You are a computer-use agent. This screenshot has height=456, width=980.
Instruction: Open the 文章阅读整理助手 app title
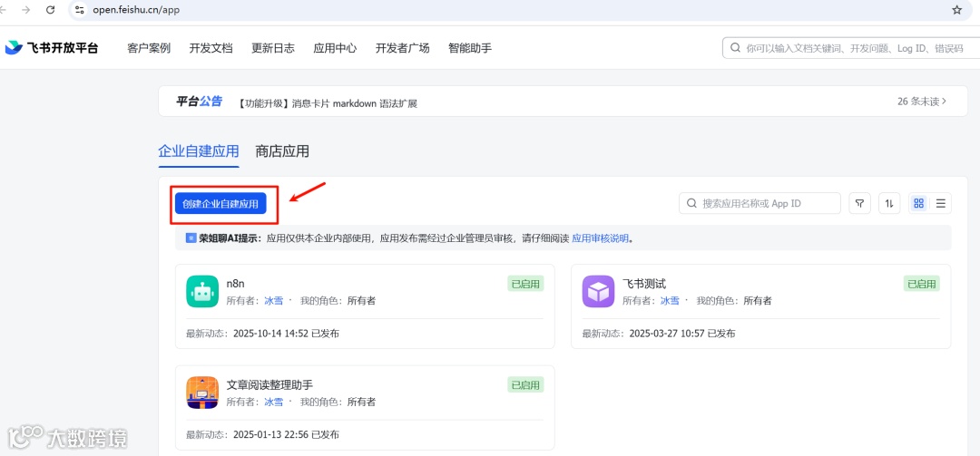point(269,384)
